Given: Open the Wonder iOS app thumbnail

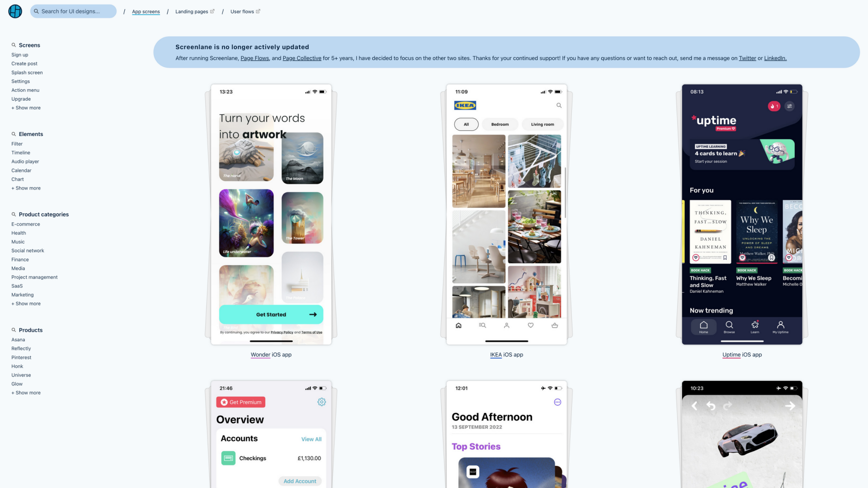Looking at the screenshot, I should click(x=271, y=215).
